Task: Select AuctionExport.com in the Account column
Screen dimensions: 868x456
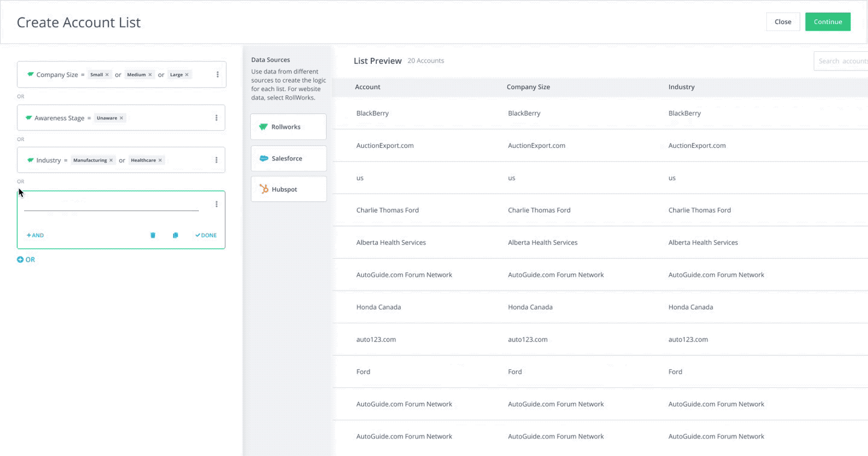Action: click(385, 145)
